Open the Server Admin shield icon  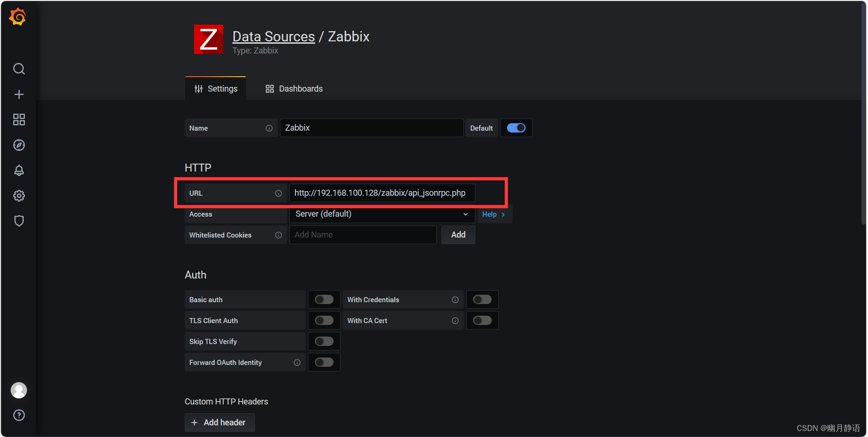(19, 221)
